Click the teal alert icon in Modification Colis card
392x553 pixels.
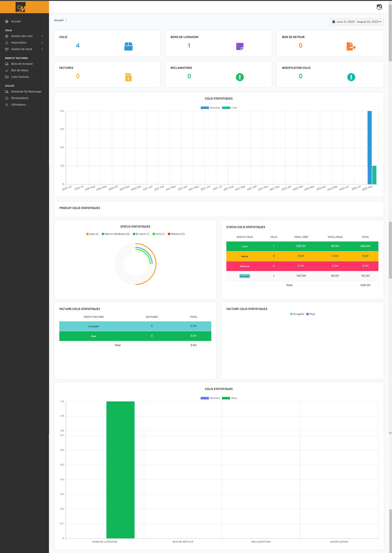(351, 77)
